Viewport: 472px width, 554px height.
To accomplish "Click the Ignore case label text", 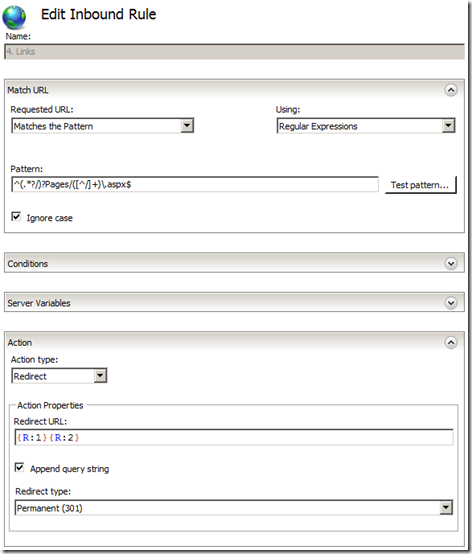I will point(50,218).
